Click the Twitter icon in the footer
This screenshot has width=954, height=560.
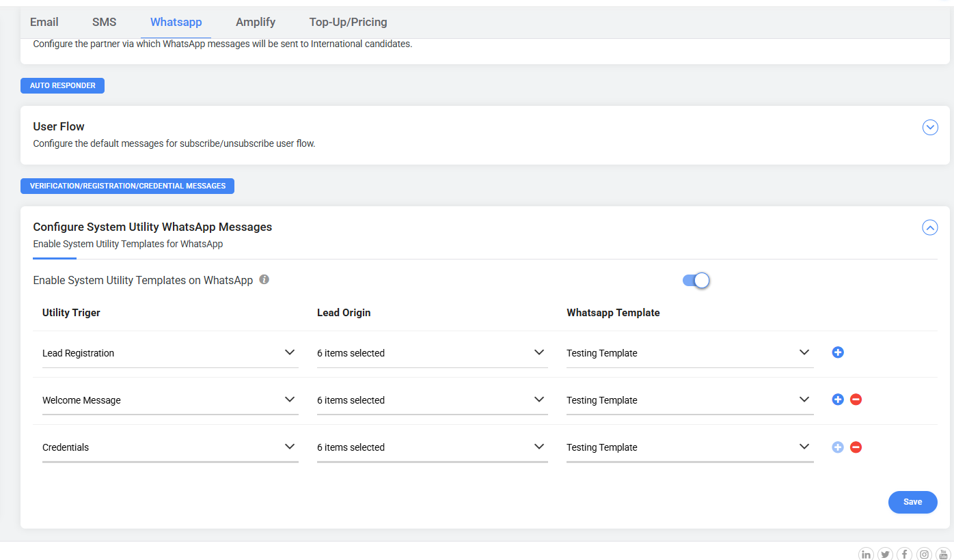(x=885, y=555)
